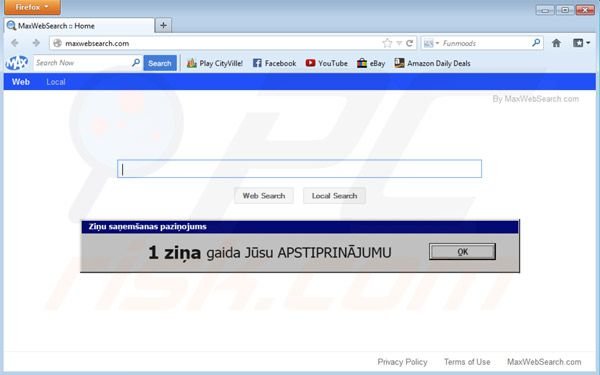Click the Web Search button

tap(264, 196)
